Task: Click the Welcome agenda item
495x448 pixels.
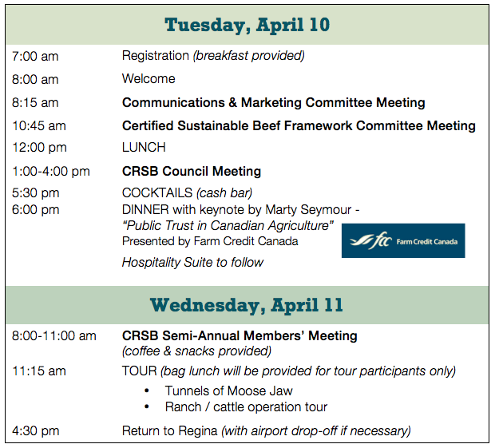Action: (148, 78)
